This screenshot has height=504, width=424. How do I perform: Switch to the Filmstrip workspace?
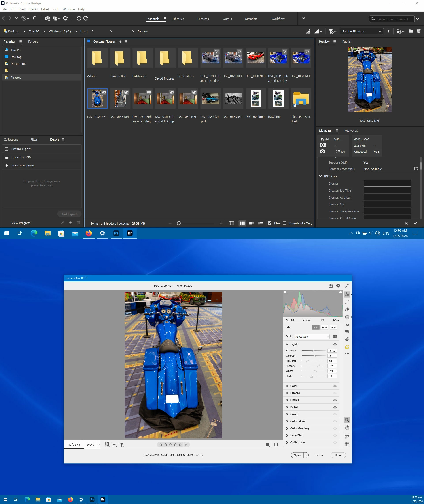[203, 19]
